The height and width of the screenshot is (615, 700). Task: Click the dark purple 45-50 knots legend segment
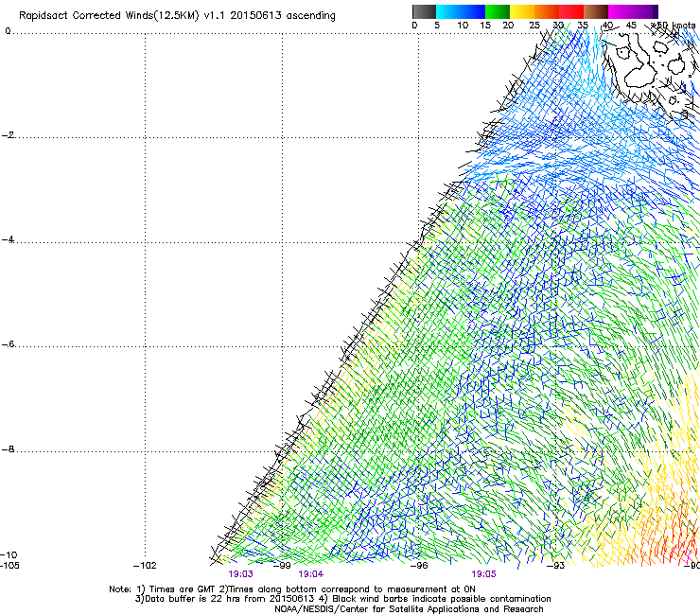645,11
